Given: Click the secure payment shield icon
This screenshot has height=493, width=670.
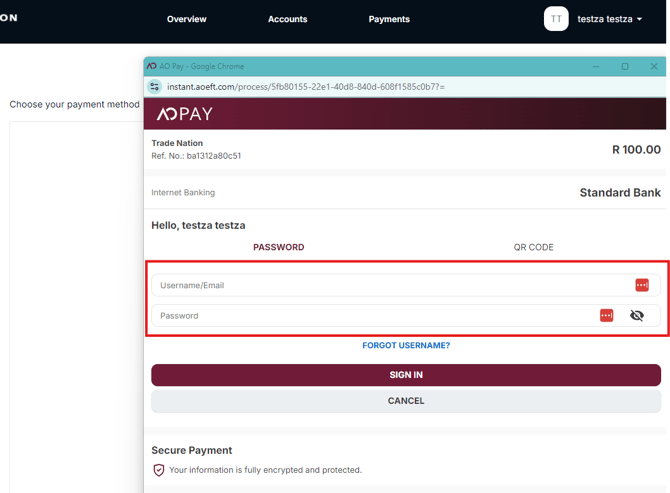Looking at the screenshot, I should pos(159,470).
